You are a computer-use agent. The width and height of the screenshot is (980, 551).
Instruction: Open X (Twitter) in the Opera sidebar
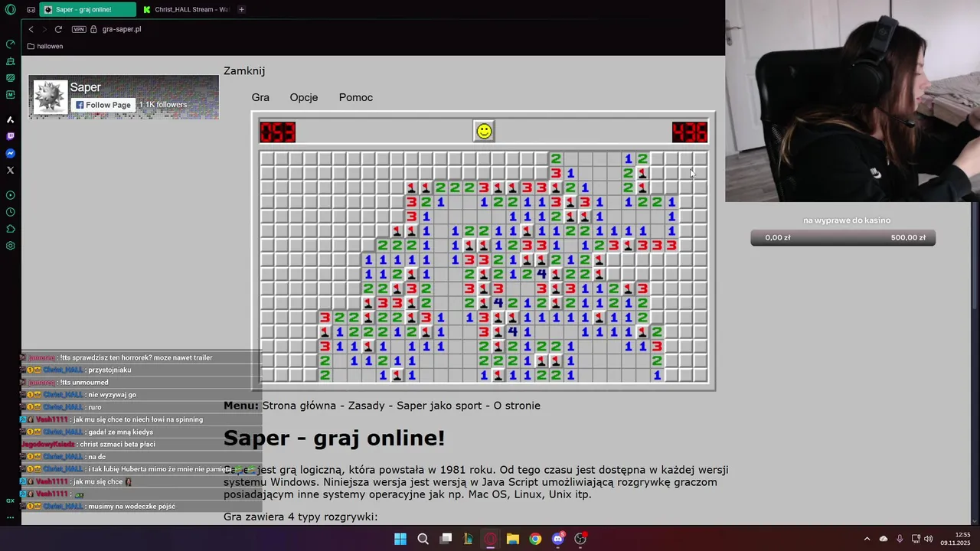[11, 170]
